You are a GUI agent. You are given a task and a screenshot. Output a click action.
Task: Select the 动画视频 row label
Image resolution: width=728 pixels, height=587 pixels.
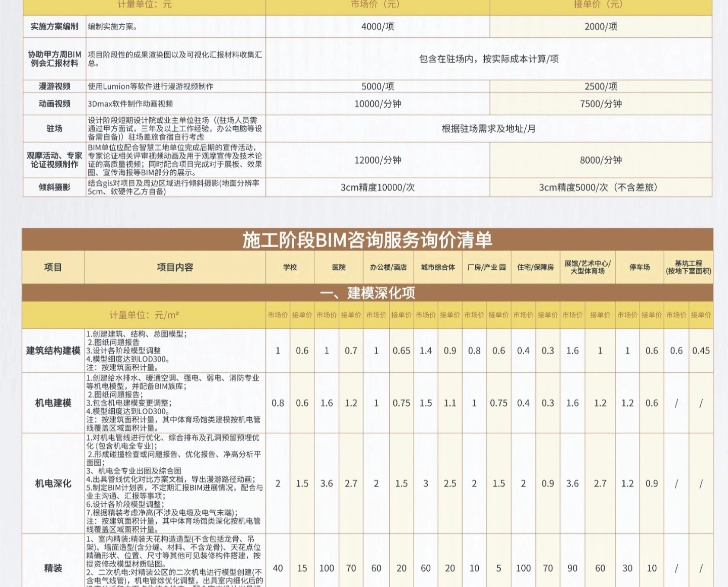[55, 104]
